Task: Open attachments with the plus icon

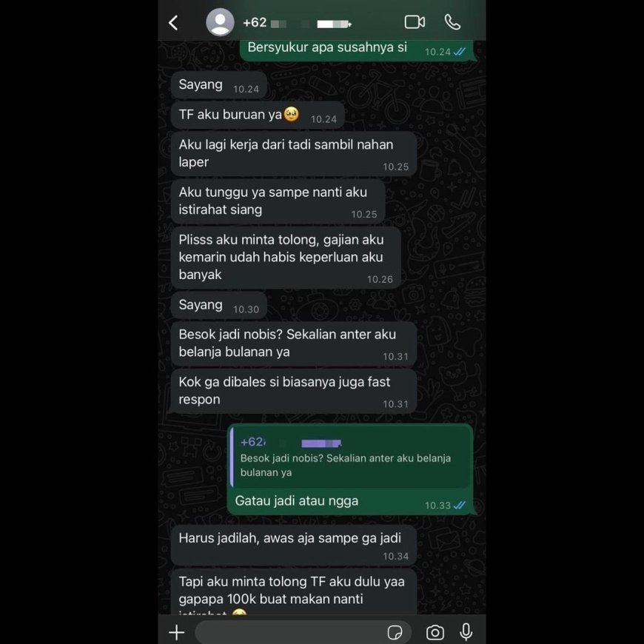Action: coord(177,632)
